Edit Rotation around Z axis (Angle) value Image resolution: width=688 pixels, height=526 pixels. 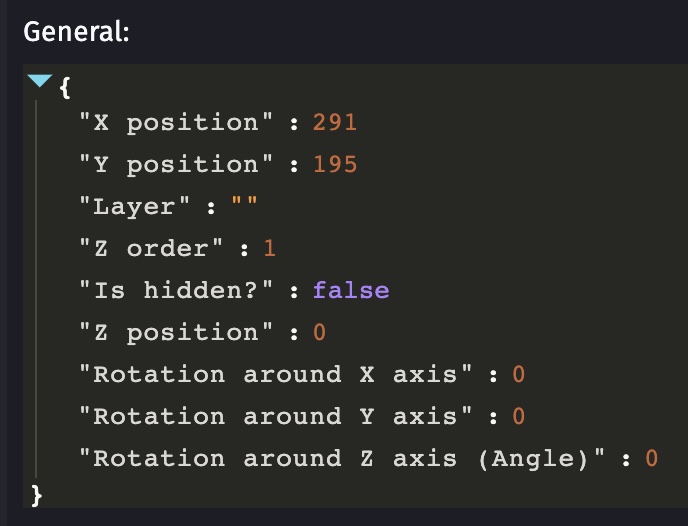point(652,458)
